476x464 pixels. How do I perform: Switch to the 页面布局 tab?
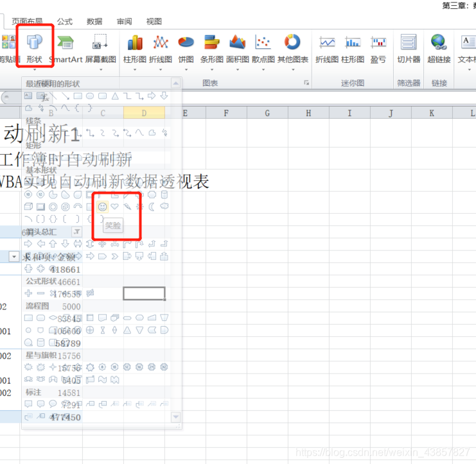tap(27, 22)
